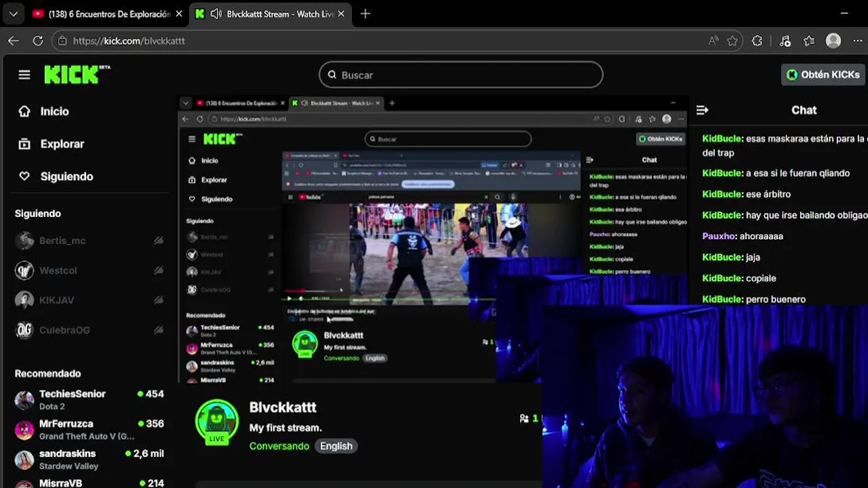Close the Blvckkattt Stream tab
The width and height of the screenshot is (868, 488).
(x=340, y=14)
